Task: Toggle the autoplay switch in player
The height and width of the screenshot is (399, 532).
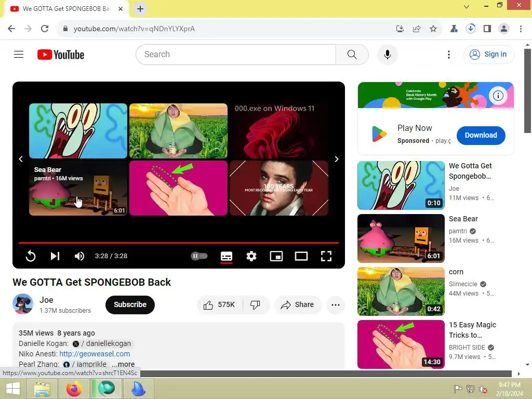Action: 199,256
